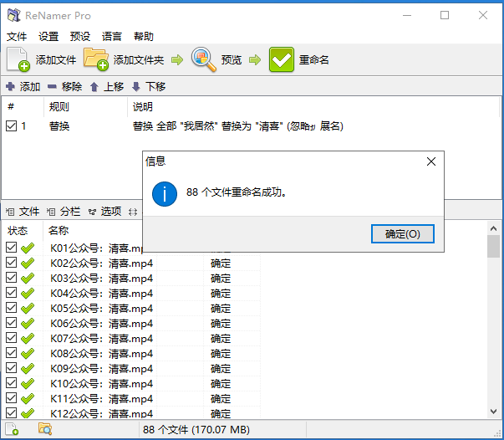
Task: Select the rule description 替换 全部 "我居然"
Action: pyautogui.click(x=238, y=126)
